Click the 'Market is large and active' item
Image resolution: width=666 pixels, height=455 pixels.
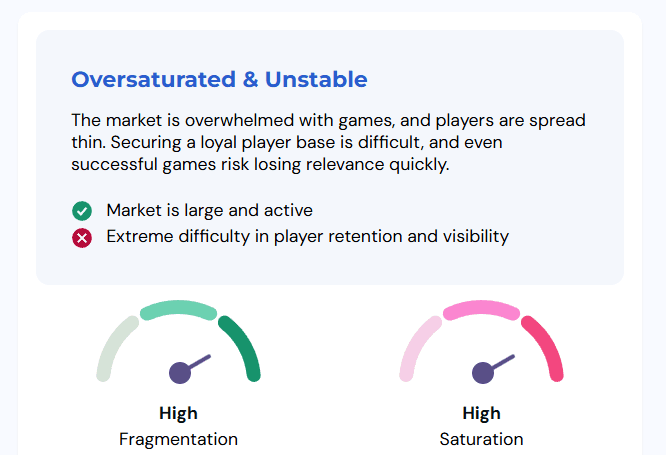(x=209, y=210)
